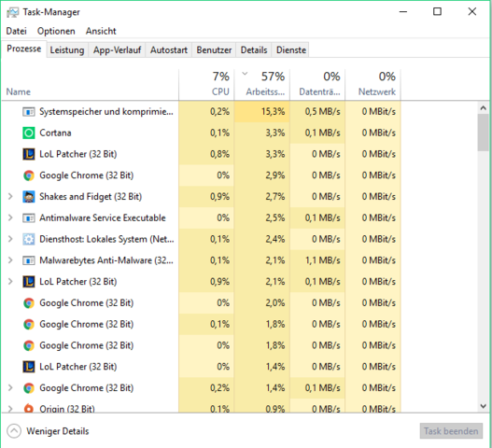Click the circular up-arrow beside Weniger Details

tap(14, 431)
